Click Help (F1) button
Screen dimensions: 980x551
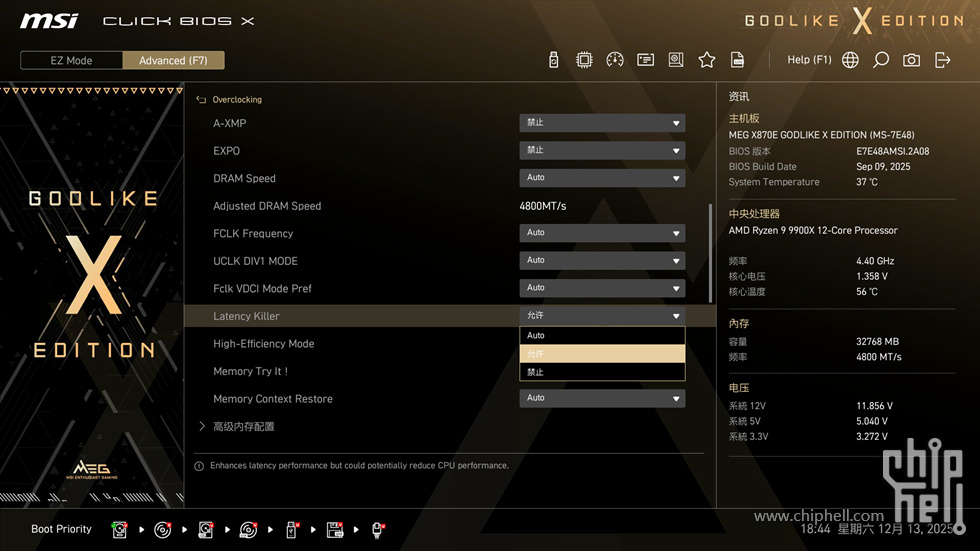click(809, 60)
